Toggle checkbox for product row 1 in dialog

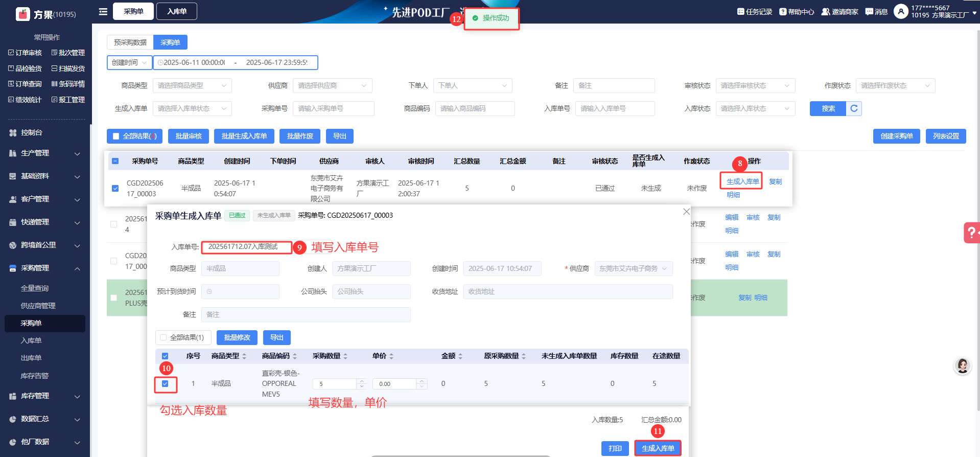pyautogui.click(x=165, y=383)
